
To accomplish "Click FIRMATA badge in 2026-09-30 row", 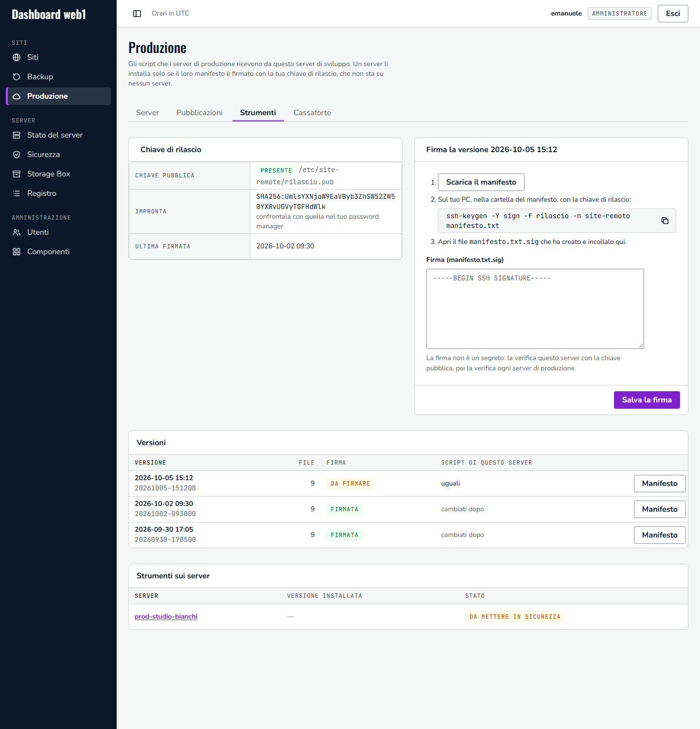I will pyautogui.click(x=345, y=535).
